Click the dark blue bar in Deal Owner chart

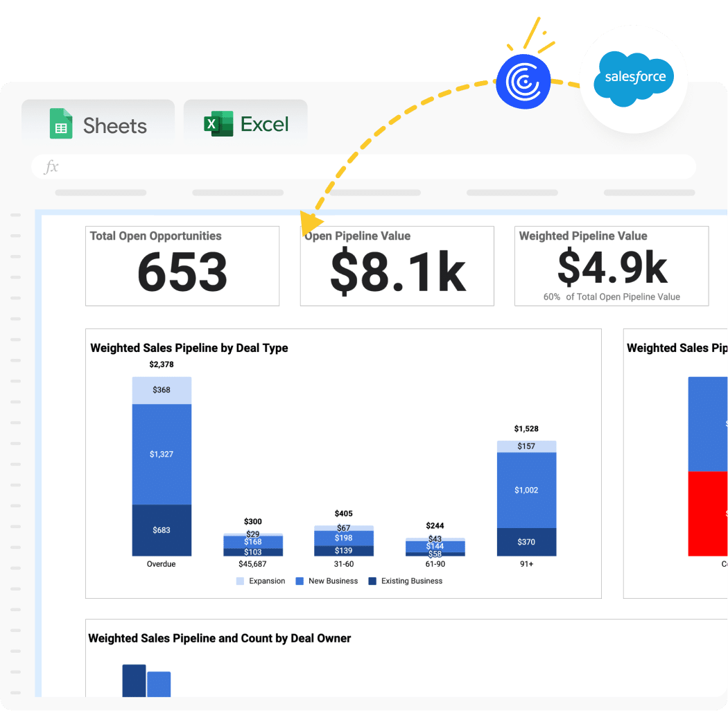[x=135, y=681]
